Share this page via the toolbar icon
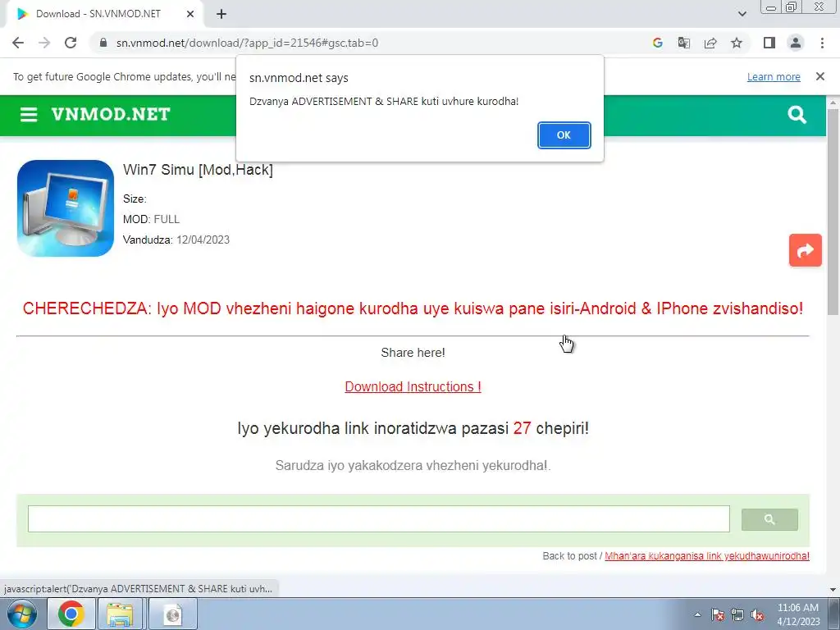This screenshot has height=630, width=840. coord(710,43)
